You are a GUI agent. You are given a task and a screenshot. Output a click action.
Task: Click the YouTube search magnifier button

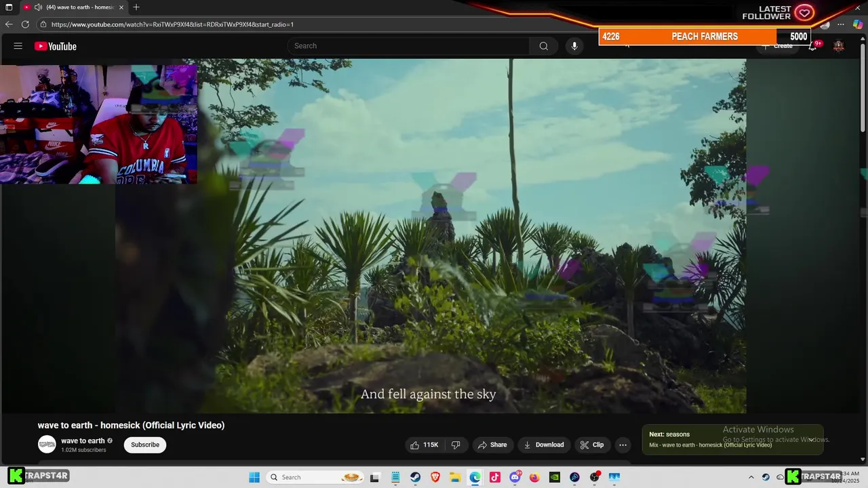543,46
